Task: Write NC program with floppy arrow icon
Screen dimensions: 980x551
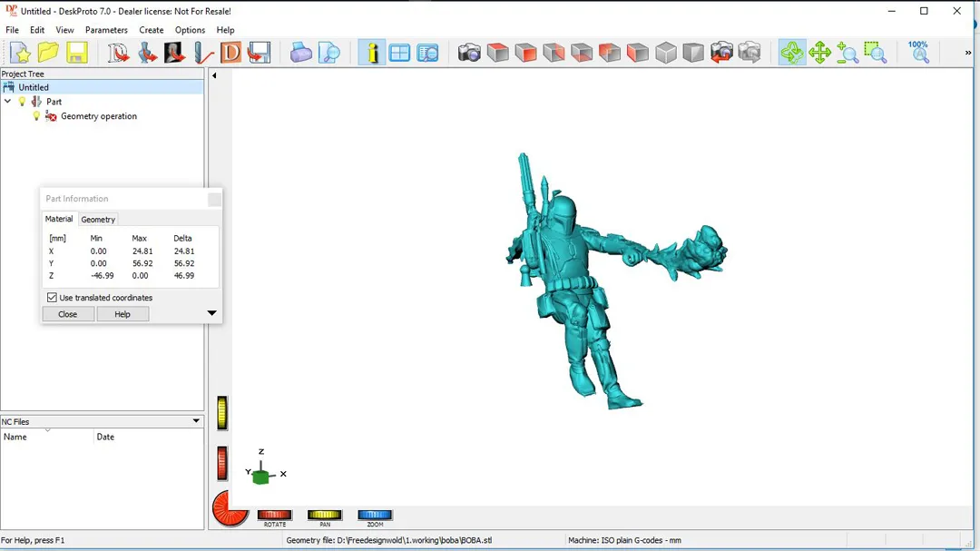Action: 259,53
